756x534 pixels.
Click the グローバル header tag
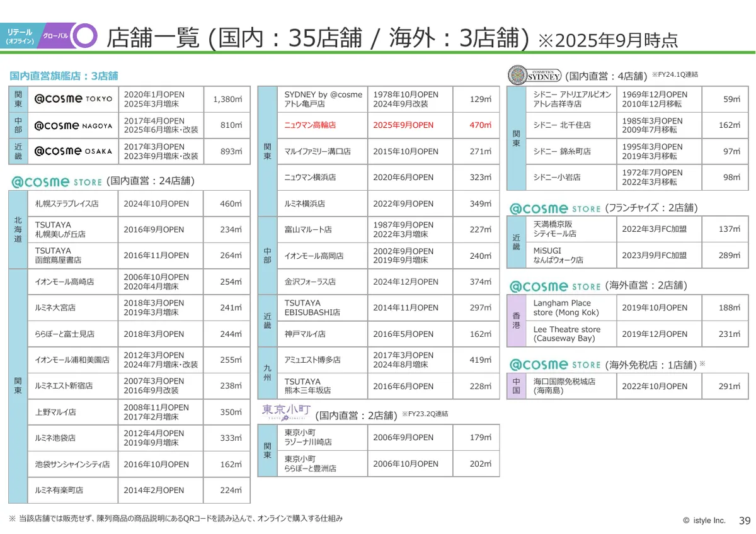[55, 36]
